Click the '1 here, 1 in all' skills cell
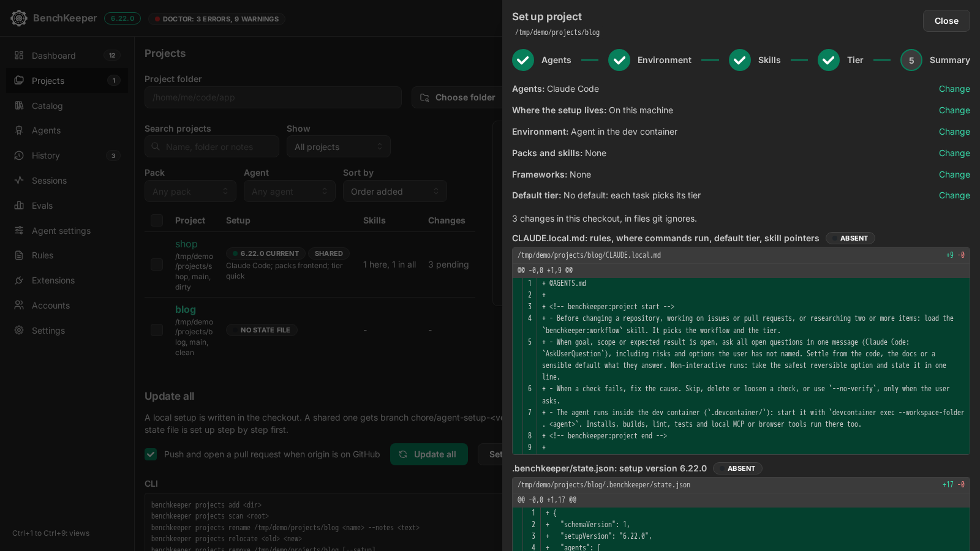The height and width of the screenshot is (551, 980). (390, 264)
